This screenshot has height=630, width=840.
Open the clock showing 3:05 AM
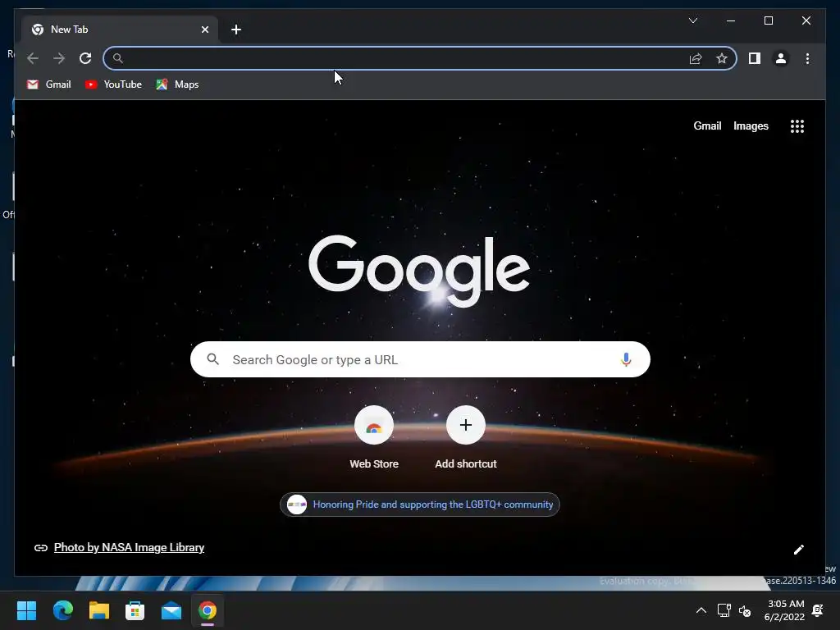pyautogui.click(x=785, y=610)
